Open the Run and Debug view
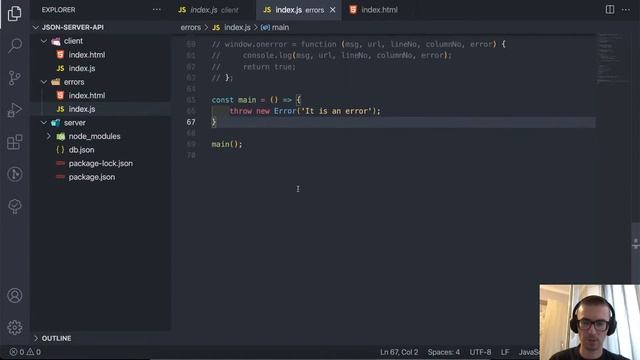 [x=15, y=110]
